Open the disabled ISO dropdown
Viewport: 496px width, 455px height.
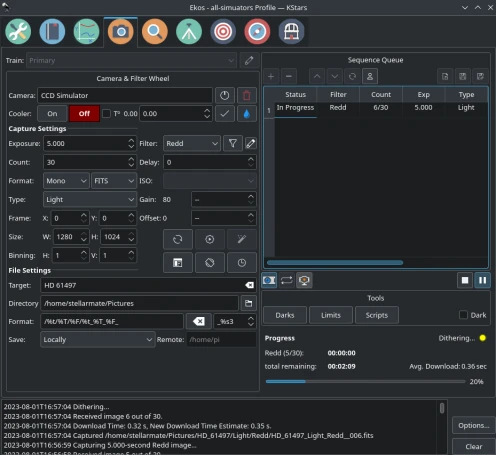(210, 181)
